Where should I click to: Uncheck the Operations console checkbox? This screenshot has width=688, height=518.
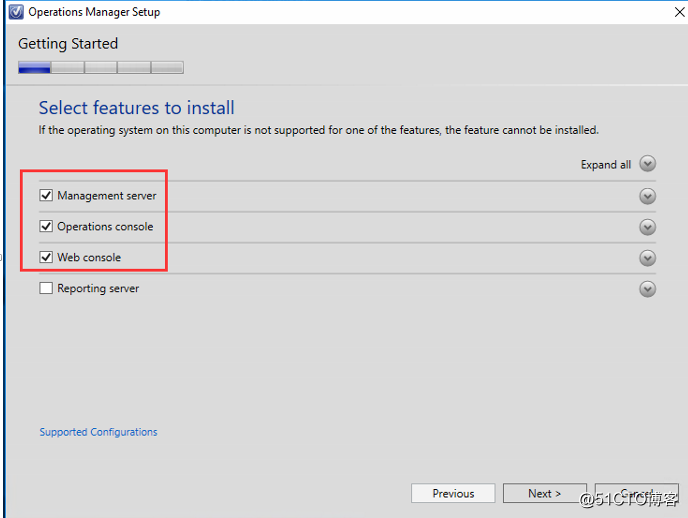(46, 226)
